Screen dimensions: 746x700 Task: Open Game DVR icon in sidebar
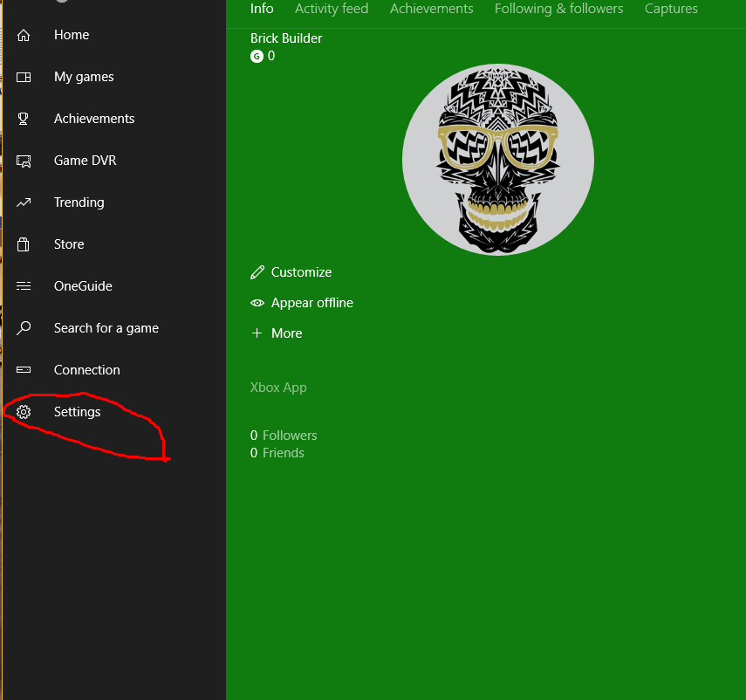24,161
